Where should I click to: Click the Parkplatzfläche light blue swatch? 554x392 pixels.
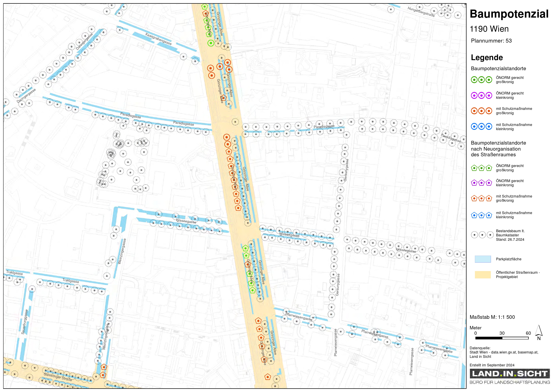(x=483, y=259)
